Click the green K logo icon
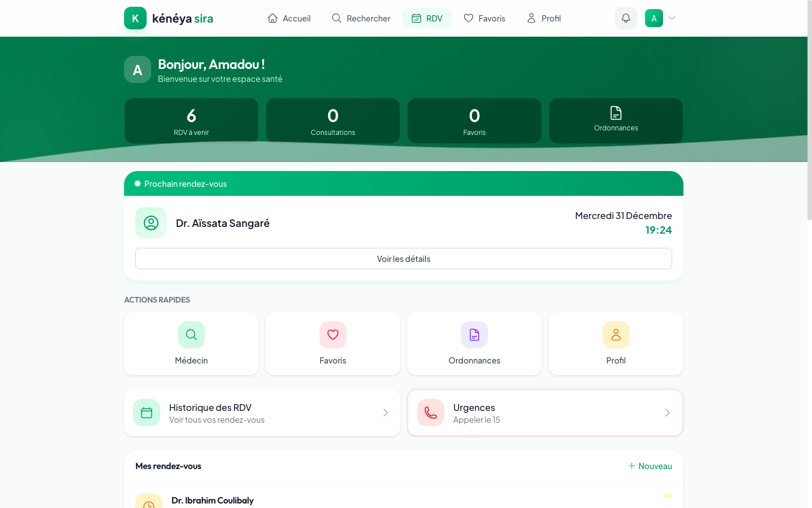This screenshot has height=508, width=812. (135, 18)
